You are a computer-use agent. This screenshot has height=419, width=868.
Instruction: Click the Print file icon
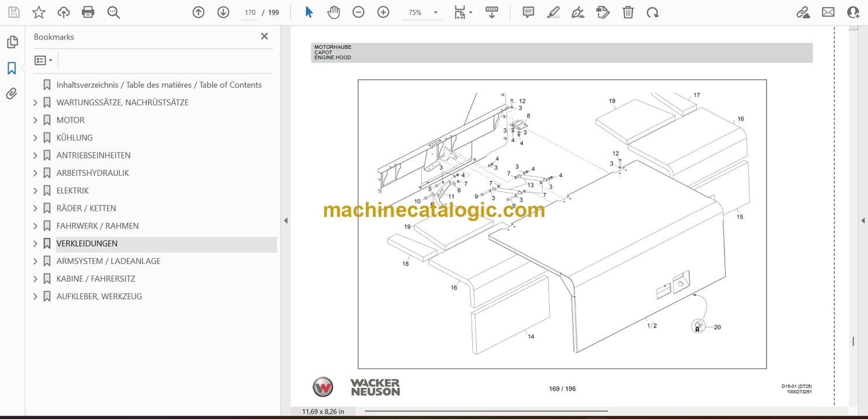[88, 12]
